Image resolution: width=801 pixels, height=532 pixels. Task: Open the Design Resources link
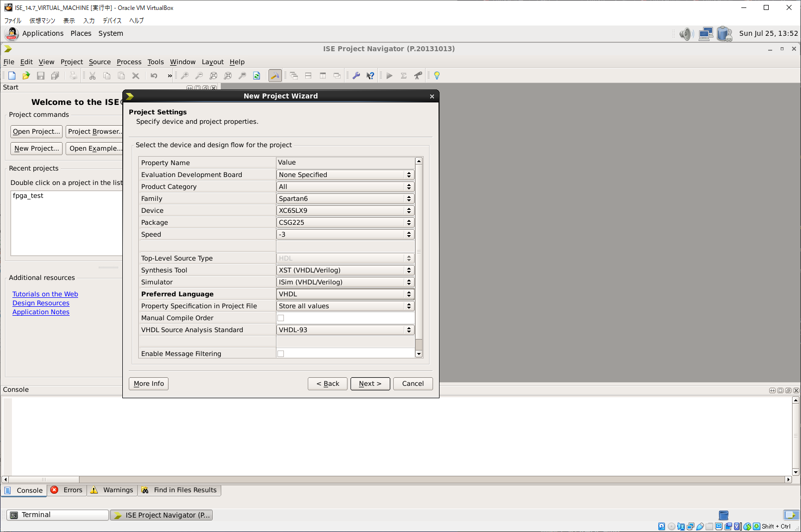coord(41,303)
